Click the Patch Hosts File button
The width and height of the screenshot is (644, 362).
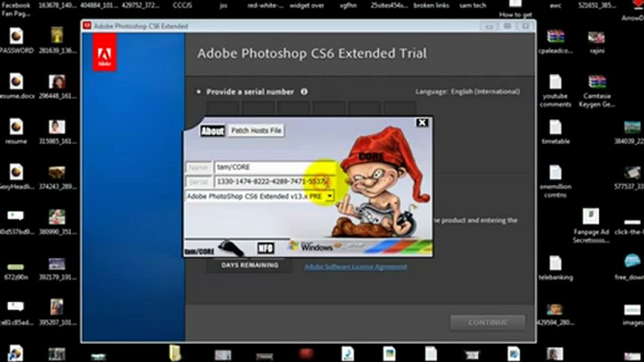[256, 130]
